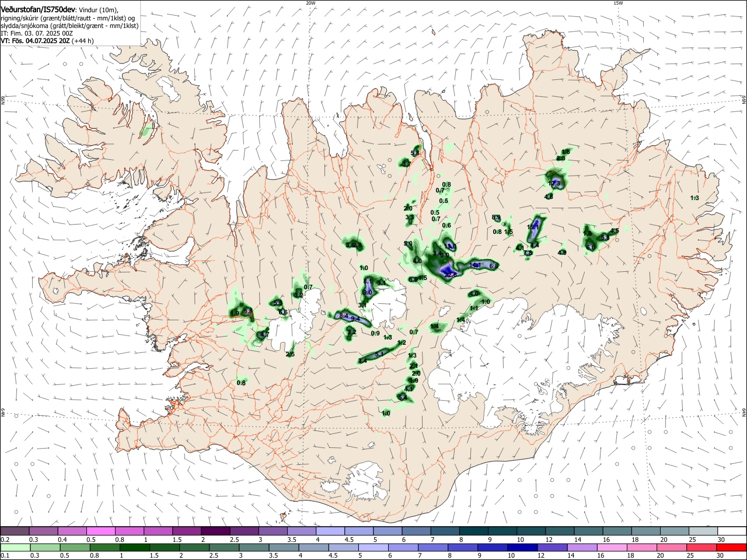Click the 2.5–3 grey-green rain swatch
Image resolution: width=747 pixels, height=560 pixels.
pyautogui.click(x=224, y=547)
